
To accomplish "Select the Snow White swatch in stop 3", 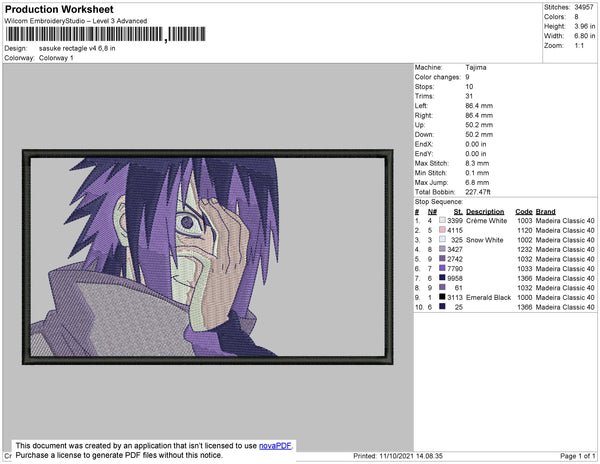I will [x=442, y=239].
